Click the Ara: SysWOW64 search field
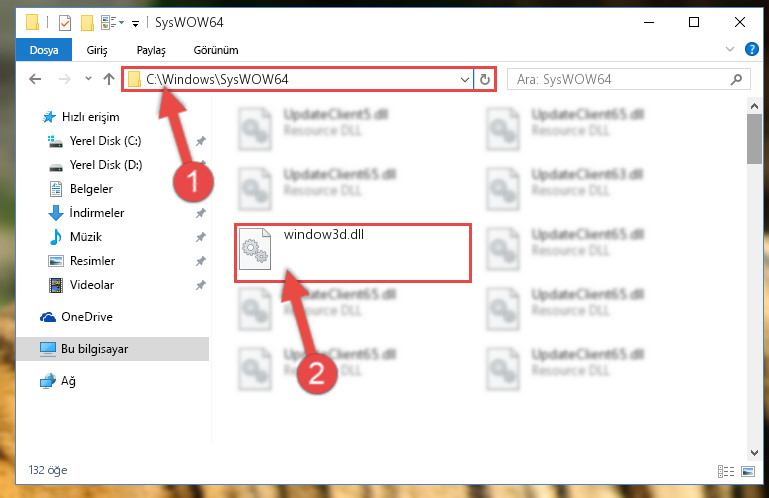769x498 pixels. (619, 79)
